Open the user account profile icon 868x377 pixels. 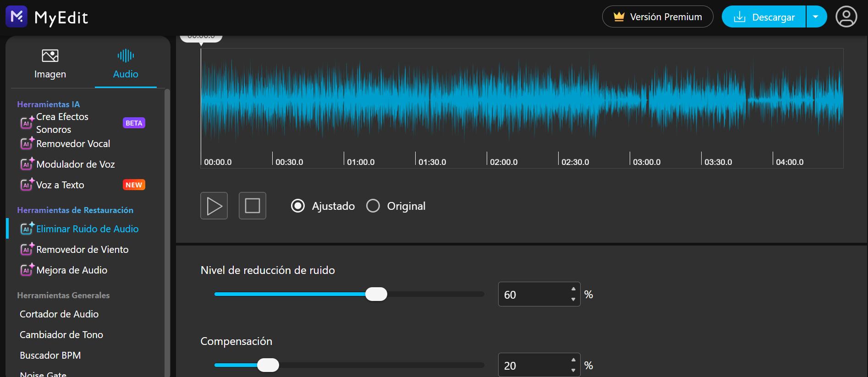click(x=846, y=17)
